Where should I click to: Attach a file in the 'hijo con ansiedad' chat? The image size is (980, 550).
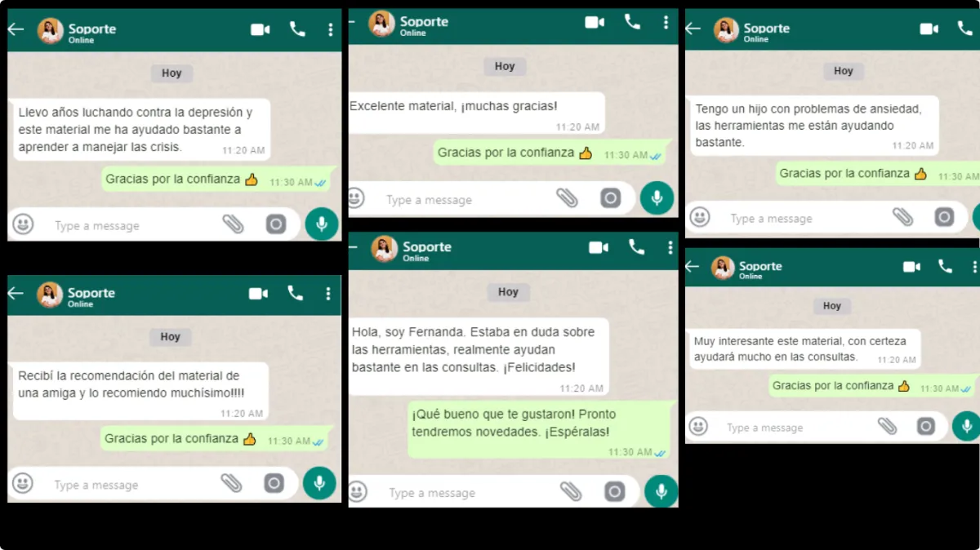point(902,217)
